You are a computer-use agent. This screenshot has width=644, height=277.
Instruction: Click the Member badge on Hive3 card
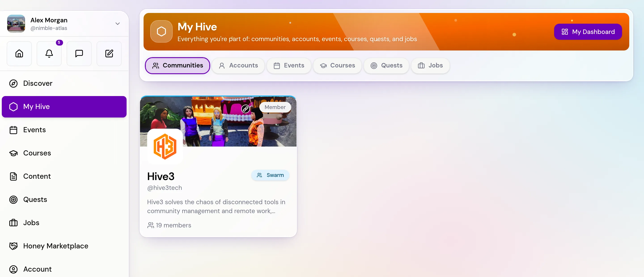[x=275, y=107]
